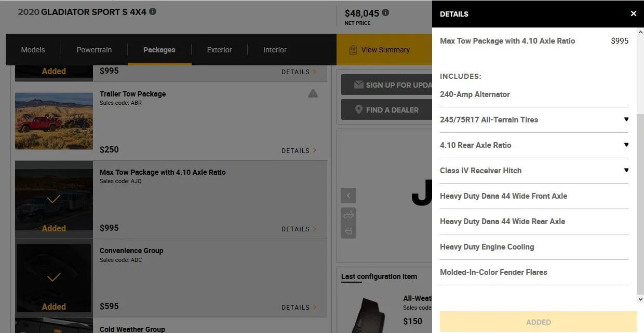This screenshot has height=333, width=644.
Task: Open Details for Trailer Tow Package
Action: point(299,150)
